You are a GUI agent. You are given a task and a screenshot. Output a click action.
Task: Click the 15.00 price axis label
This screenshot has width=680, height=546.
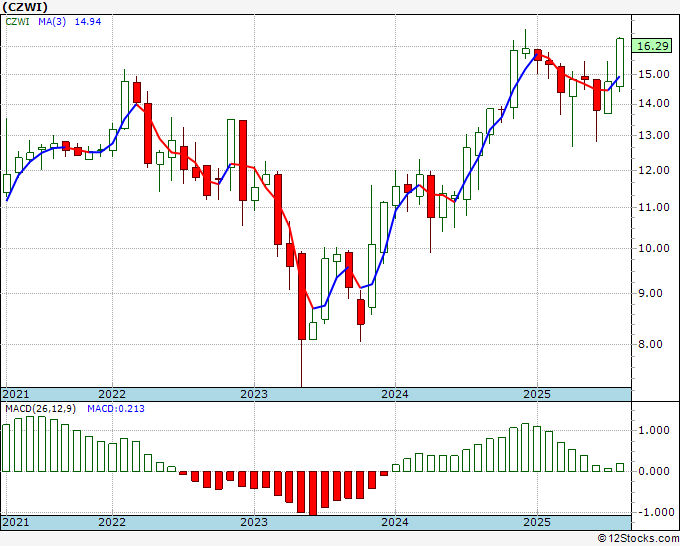pyautogui.click(x=654, y=74)
